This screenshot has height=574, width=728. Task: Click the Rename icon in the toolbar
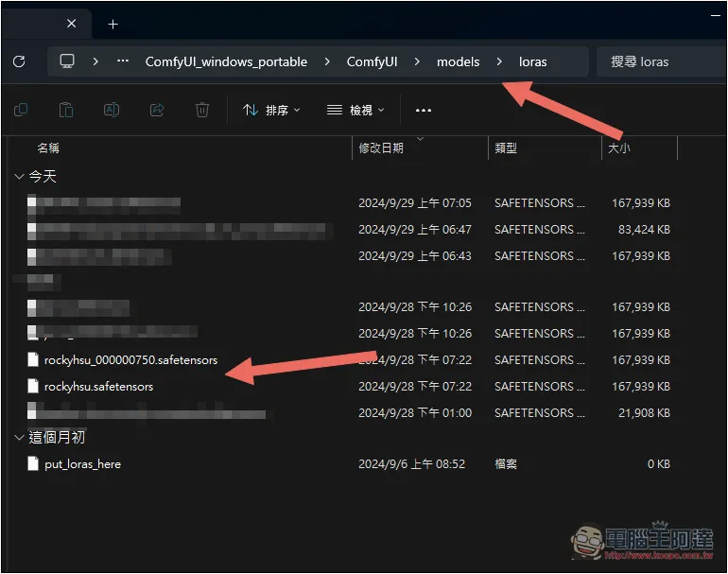click(112, 110)
